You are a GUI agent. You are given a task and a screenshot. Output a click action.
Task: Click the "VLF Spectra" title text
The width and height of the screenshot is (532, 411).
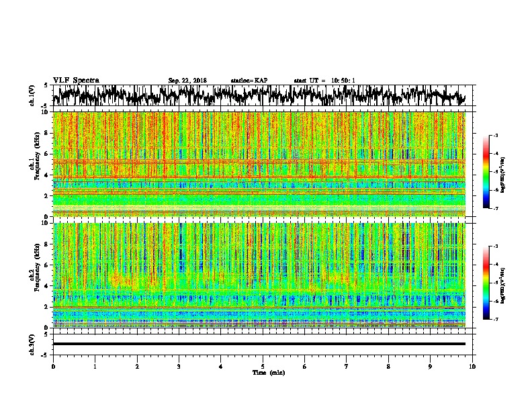click(77, 81)
